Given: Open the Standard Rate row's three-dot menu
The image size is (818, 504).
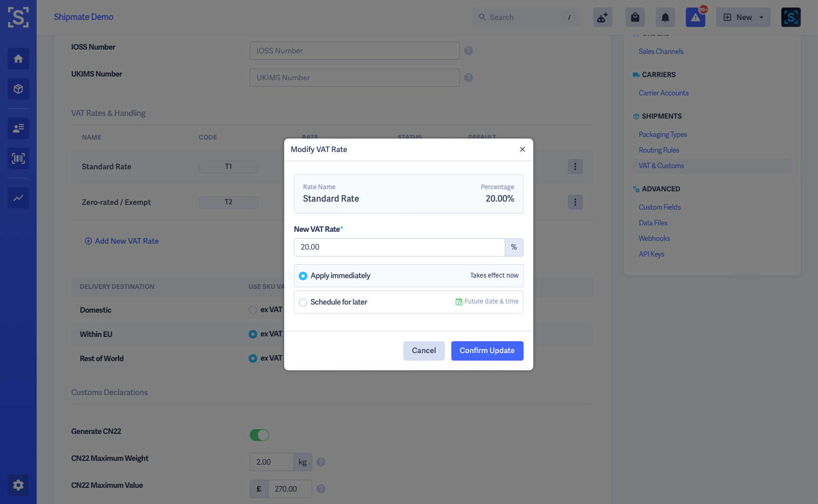Looking at the screenshot, I should tap(575, 167).
